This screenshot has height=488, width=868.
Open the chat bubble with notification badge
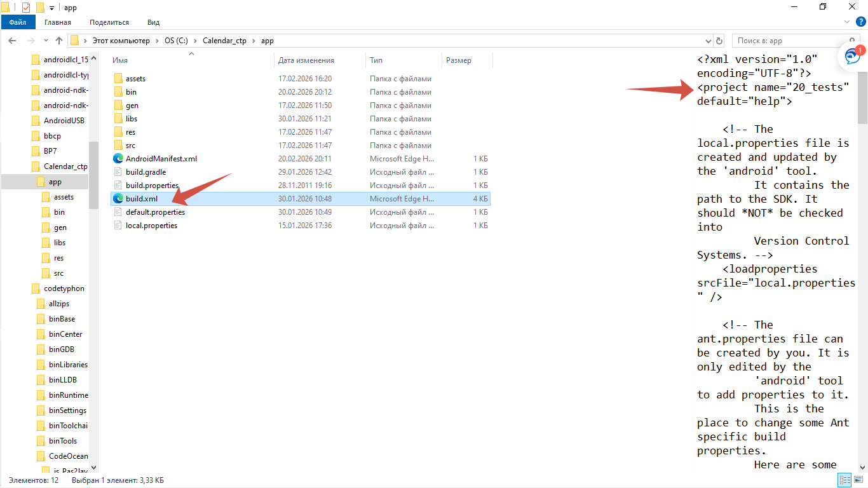(x=852, y=56)
